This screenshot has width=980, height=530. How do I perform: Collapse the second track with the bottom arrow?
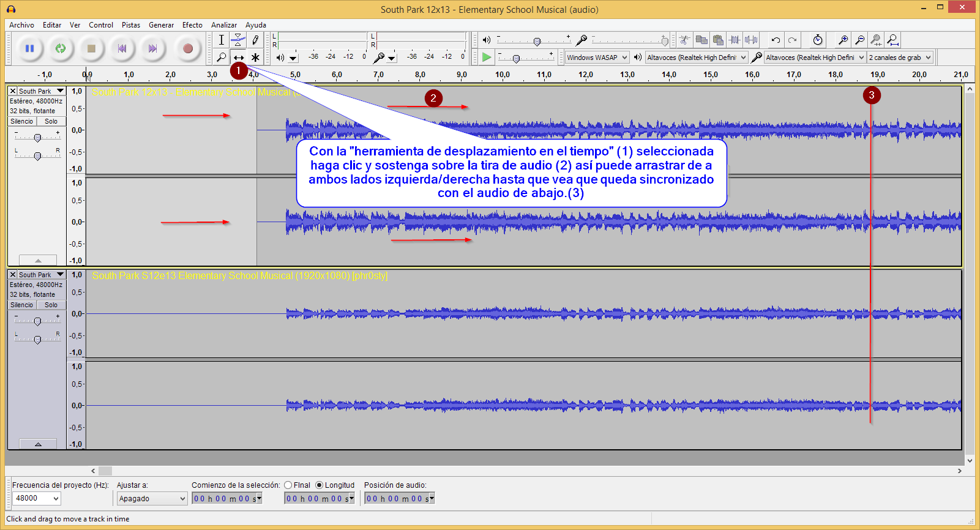point(38,444)
